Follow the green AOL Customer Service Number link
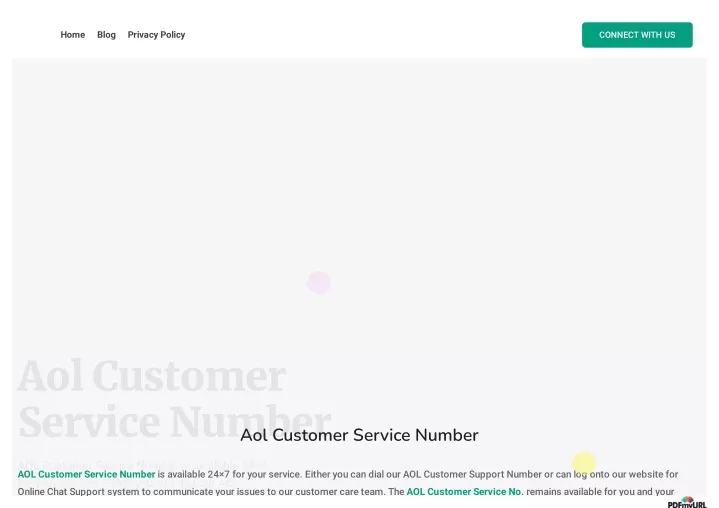The height and width of the screenshot is (508, 719). coord(86,474)
